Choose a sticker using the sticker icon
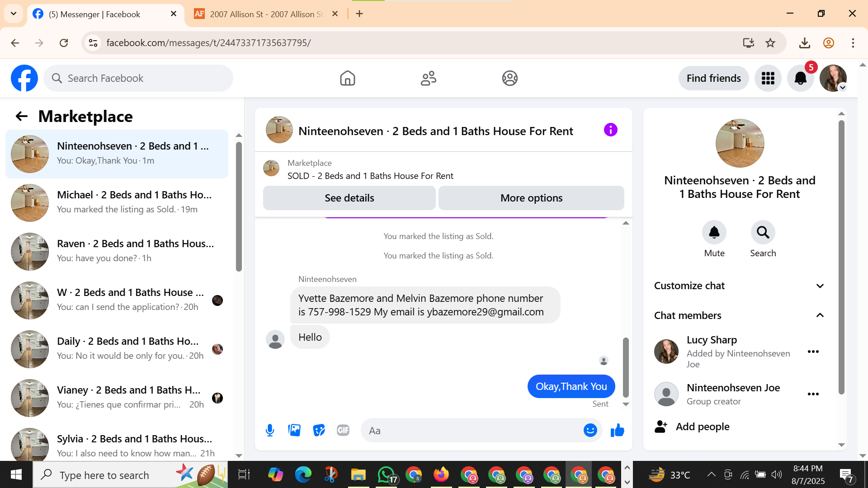Viewport: 868px width, 488px height. point(319,430)
